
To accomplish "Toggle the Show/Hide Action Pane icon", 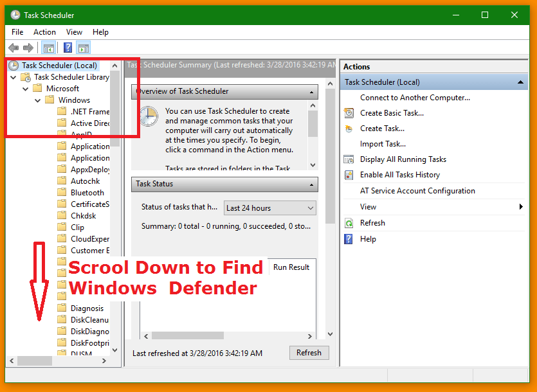I will tap(83, 48).
